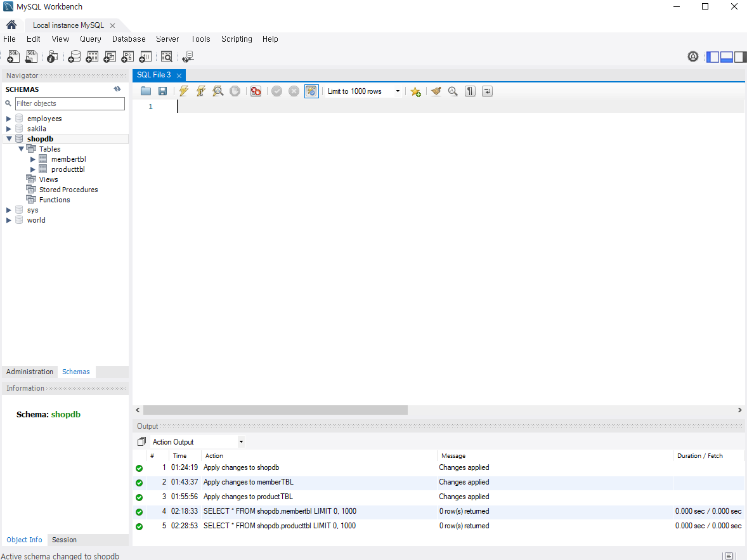This screenshot has width=747, height=560.
Task: Toggle invisible characters pilcrow icon
Action: 471,91
